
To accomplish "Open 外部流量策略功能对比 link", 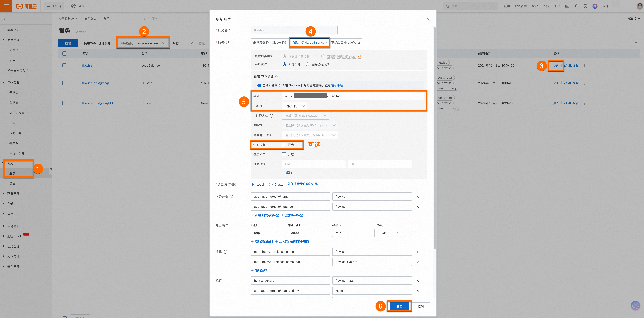I will [303, 184].
